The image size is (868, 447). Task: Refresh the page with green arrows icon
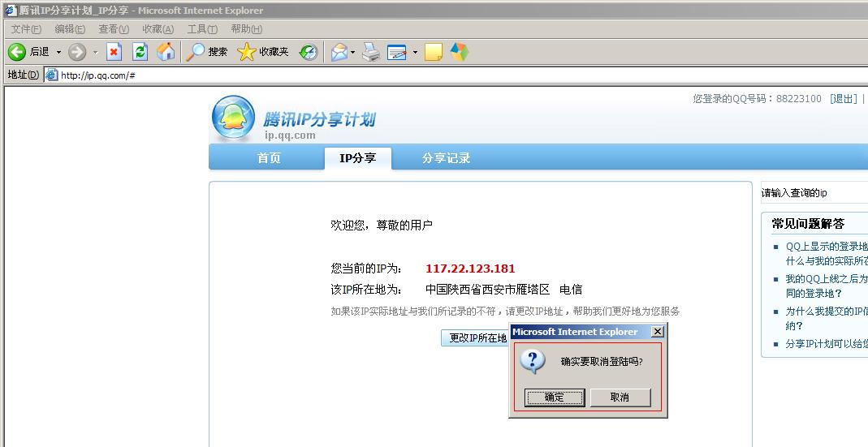click(x=140, y=52)
